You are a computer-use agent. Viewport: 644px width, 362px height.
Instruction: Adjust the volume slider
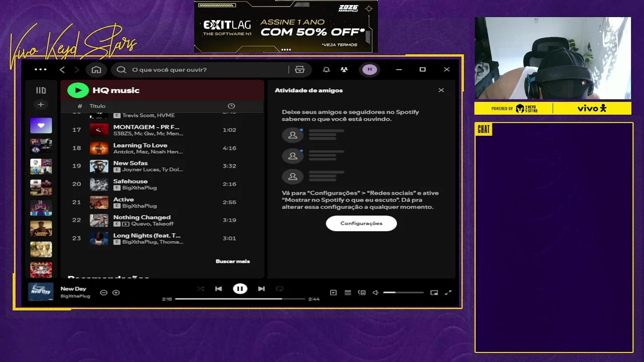(404, 293)
